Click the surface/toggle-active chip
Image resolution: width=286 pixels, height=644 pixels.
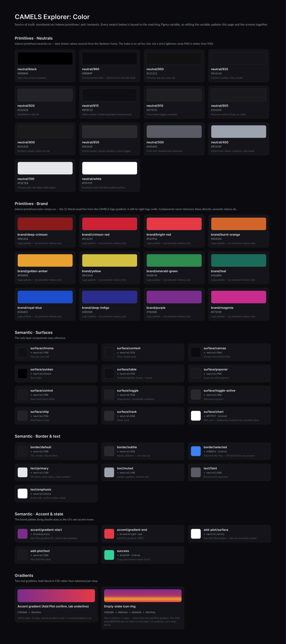196,394
